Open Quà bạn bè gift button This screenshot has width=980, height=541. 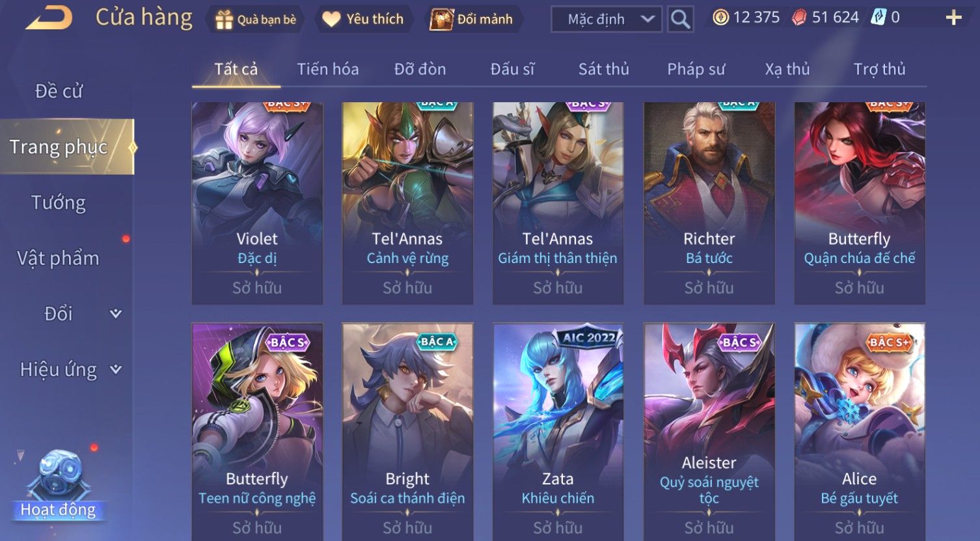(x=255, y=20)
